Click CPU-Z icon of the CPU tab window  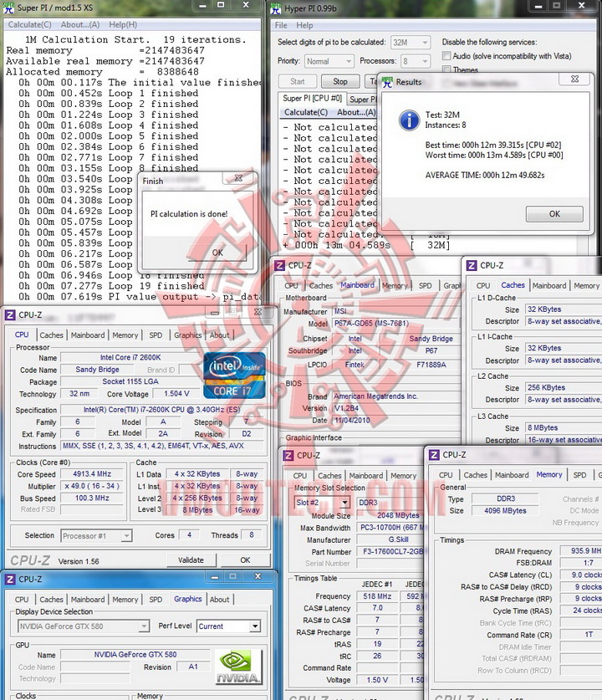tap(10, 314)
